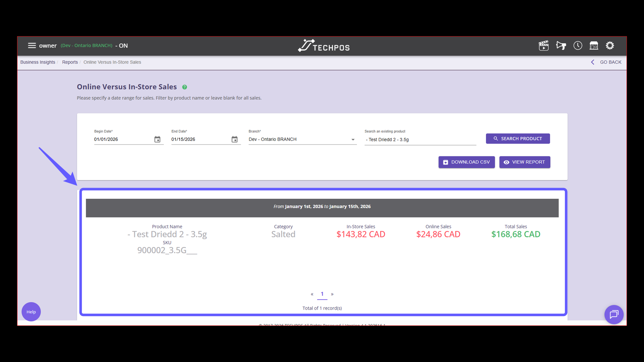
Task: Select page 1 in the pagination
Action: (x=322, y=294)
